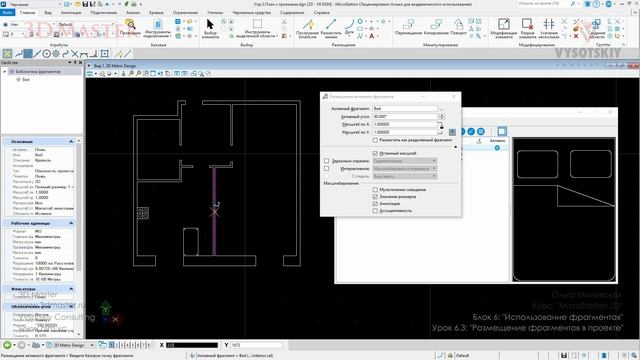Toggle the green first icon in snap bar
This screenshot has width=640, height=360.
pyautogui.click(x=7, y=53)
